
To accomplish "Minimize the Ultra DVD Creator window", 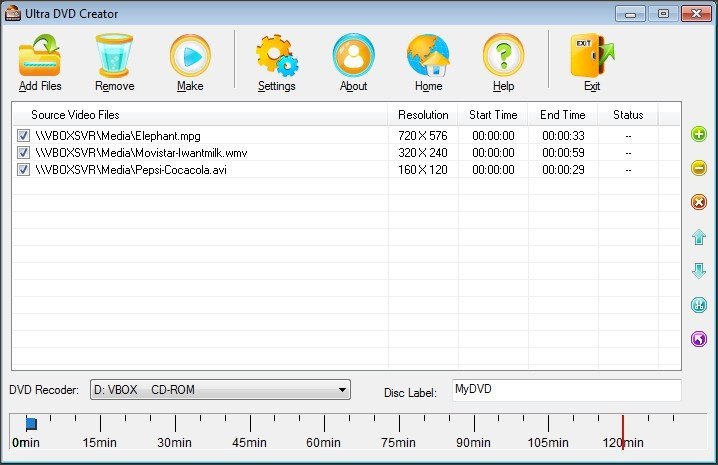I will click(631, 14).
